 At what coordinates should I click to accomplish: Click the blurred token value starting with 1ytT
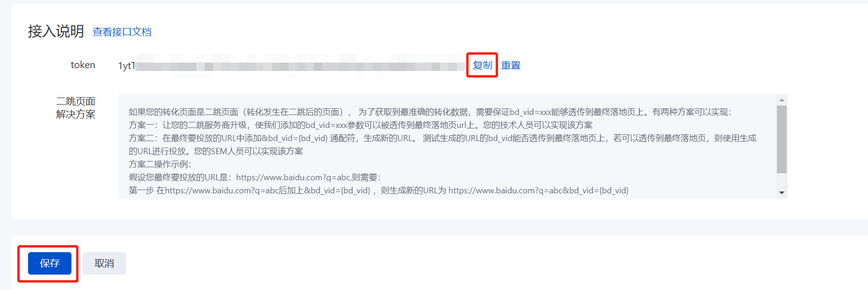291,66
